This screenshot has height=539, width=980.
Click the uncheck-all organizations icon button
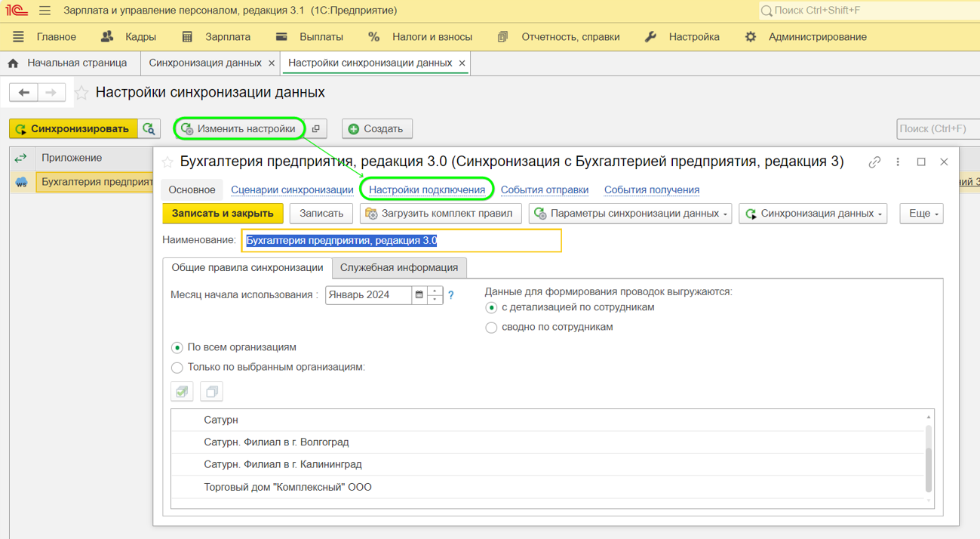click(212, 392)
